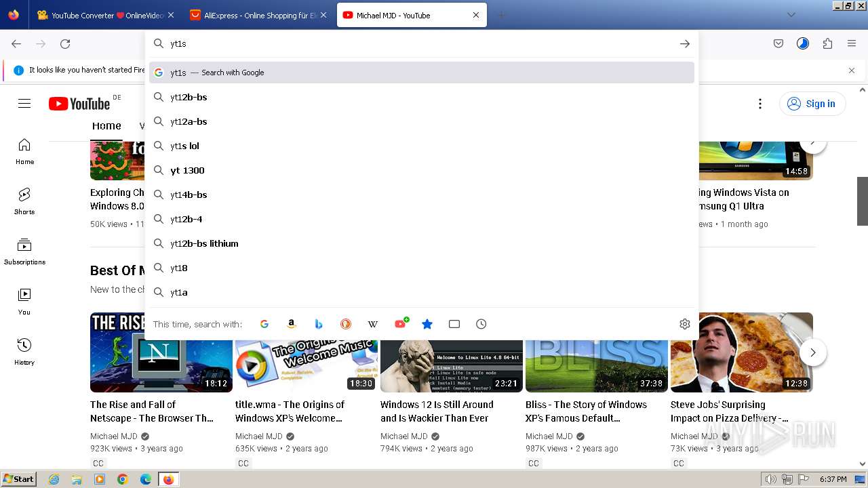The width and height of the screenshot is (868, 488).
Task: Reload the current page
Action: [x=65, y=43]
